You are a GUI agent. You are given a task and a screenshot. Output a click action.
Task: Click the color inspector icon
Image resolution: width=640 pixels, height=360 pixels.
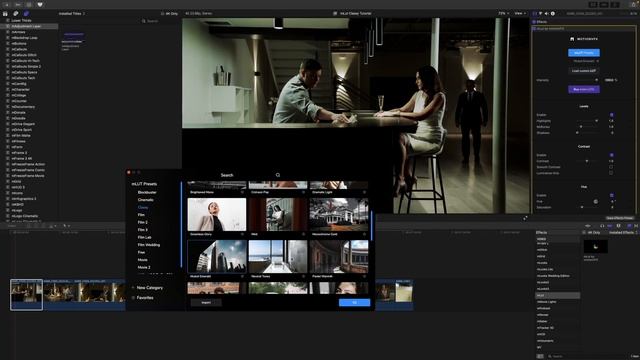tap(541, 13)
